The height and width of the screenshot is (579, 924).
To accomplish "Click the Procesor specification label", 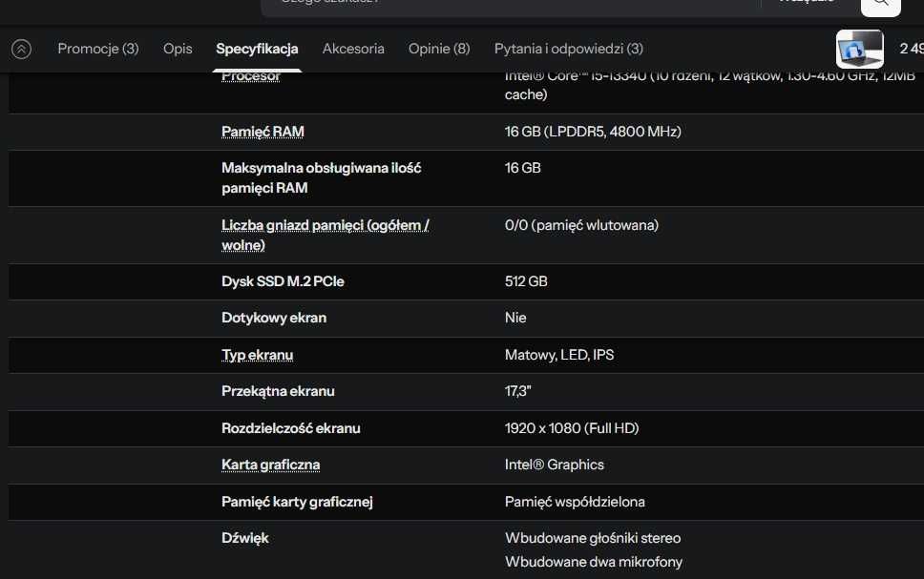I will pos(251,77).
